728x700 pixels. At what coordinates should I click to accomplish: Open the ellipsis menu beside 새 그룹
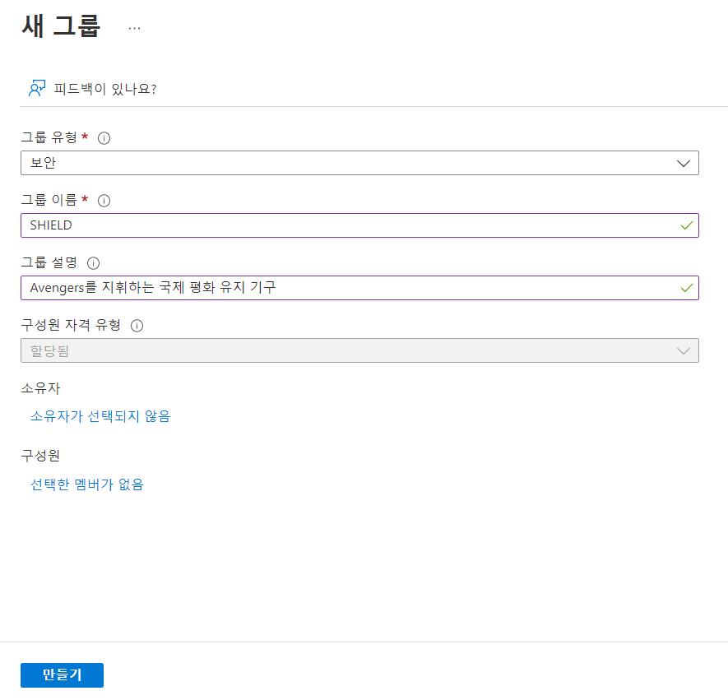[x=134, y=28]
